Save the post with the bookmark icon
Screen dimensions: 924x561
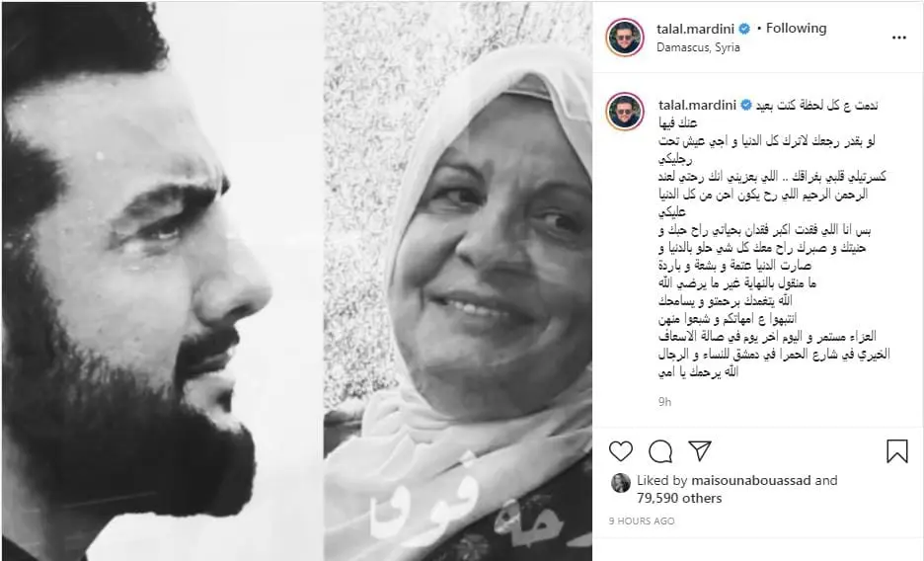pyautogui.click(x=897, y=451)
